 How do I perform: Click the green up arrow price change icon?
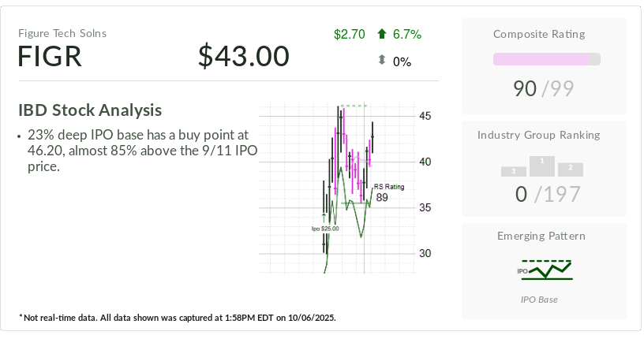382,34
